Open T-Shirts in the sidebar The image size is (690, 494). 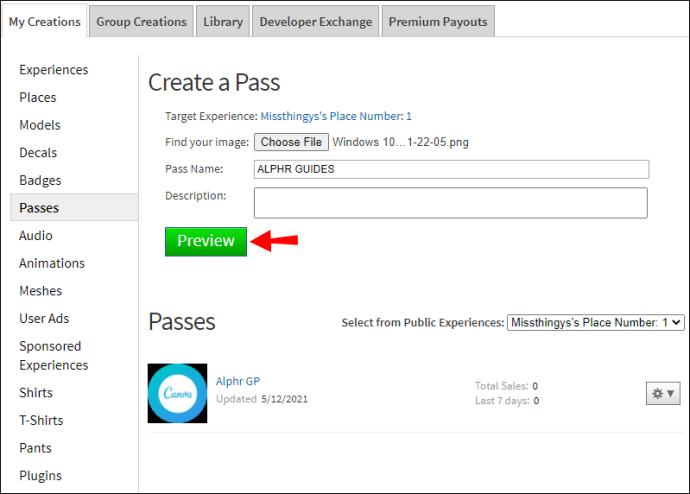tap(41, 421)
